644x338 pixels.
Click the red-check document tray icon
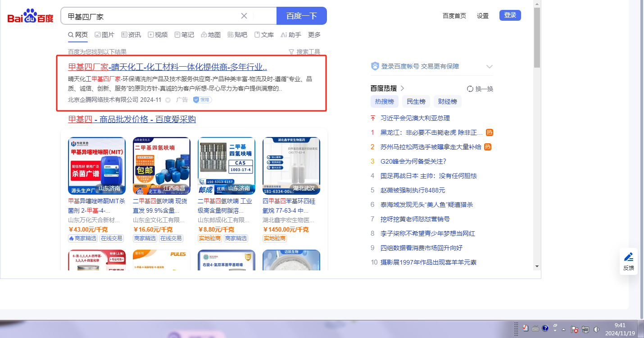[525, 328]
